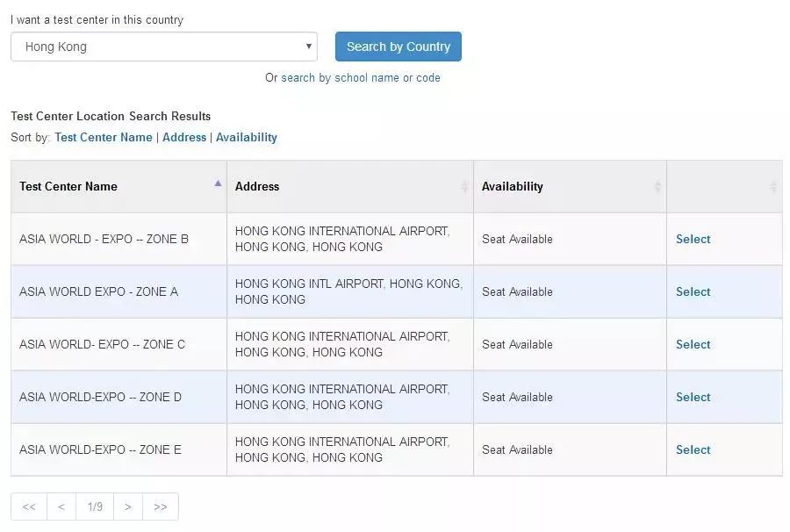Image resolution: width=790 pixels, height=532 pixels.
Task: Go to first page with << button
Action: point(29,507)
